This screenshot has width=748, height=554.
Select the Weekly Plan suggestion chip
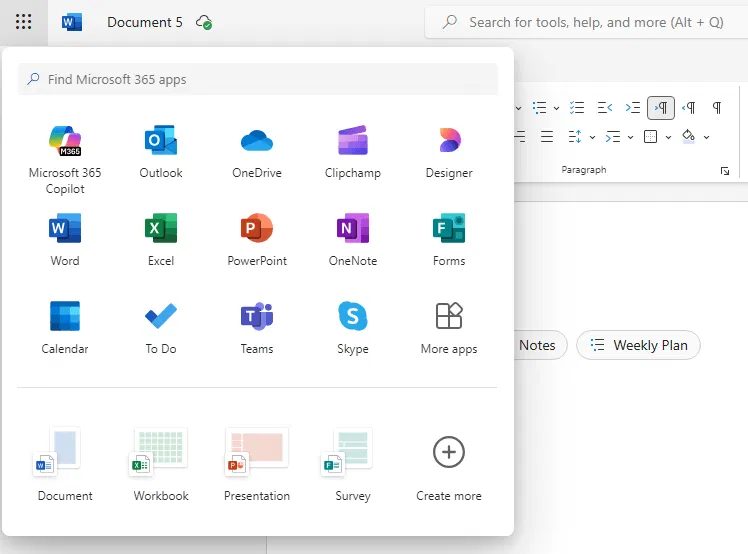(x=638, y=345)
